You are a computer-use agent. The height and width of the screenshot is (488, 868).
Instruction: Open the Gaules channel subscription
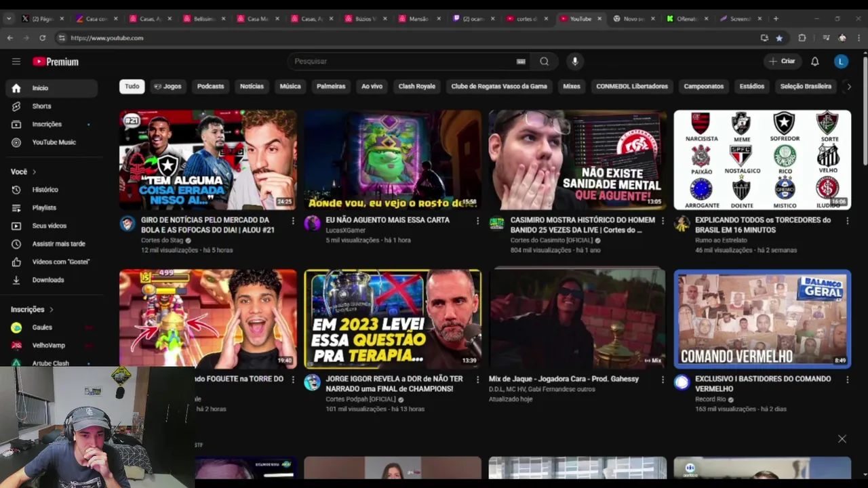coord(52,327)
